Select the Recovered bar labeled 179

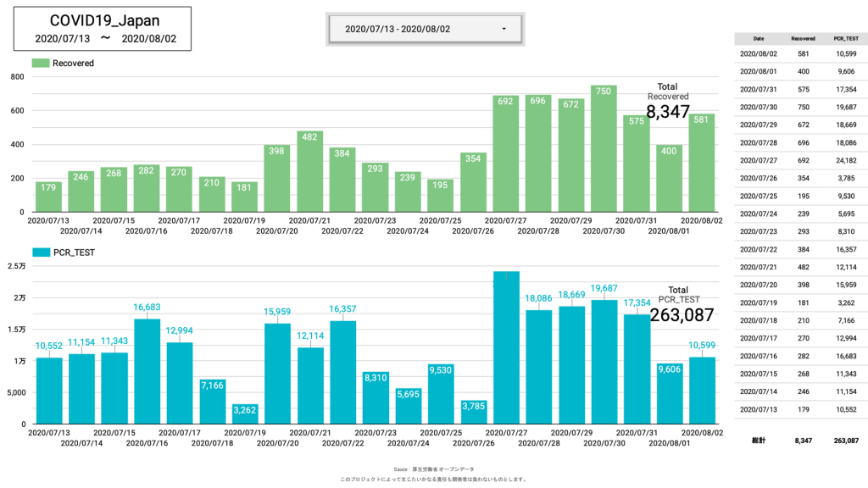49,197
